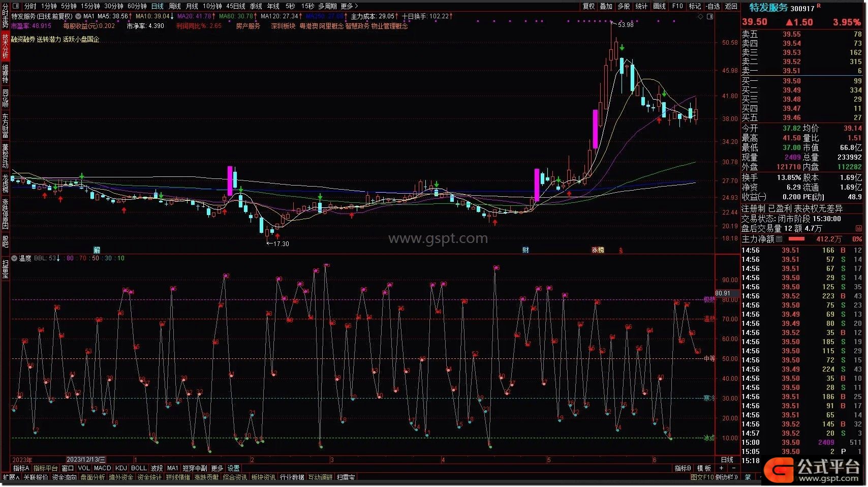The image size is (868, 487).
Task: Select the 月线 monthly period
Action: tap(192, 6)
